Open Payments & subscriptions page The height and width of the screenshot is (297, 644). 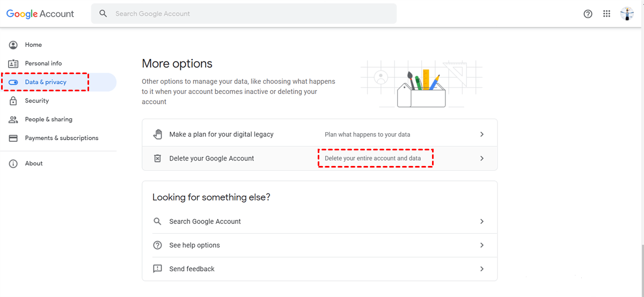pos(61,138)
